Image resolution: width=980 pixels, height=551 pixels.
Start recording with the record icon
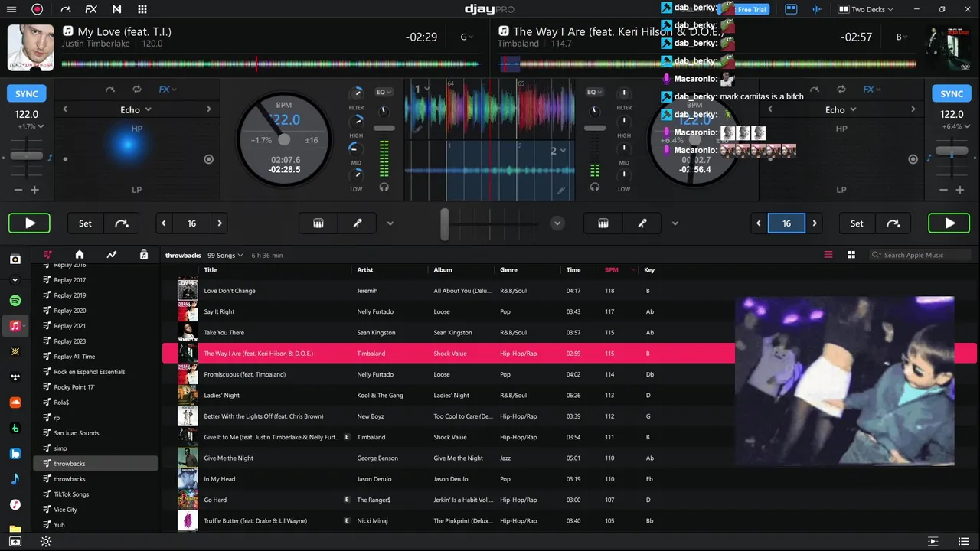pyautogui.click(x=37, y=9)
